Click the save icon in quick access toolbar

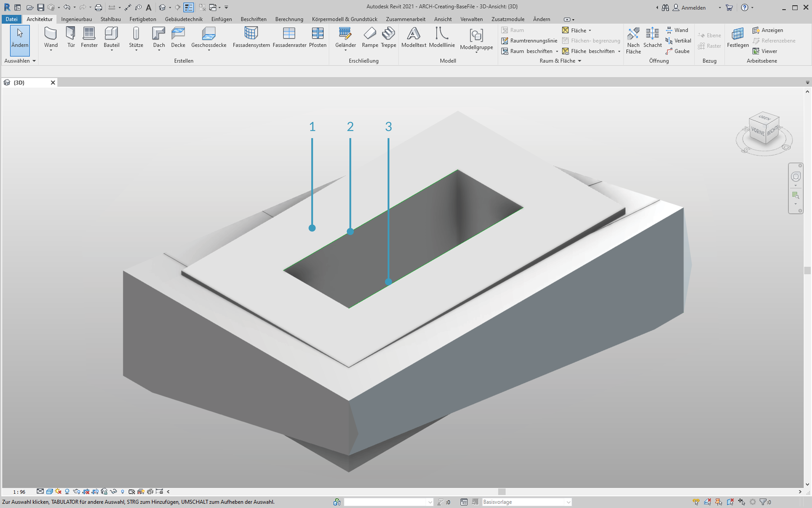[41, 7]
